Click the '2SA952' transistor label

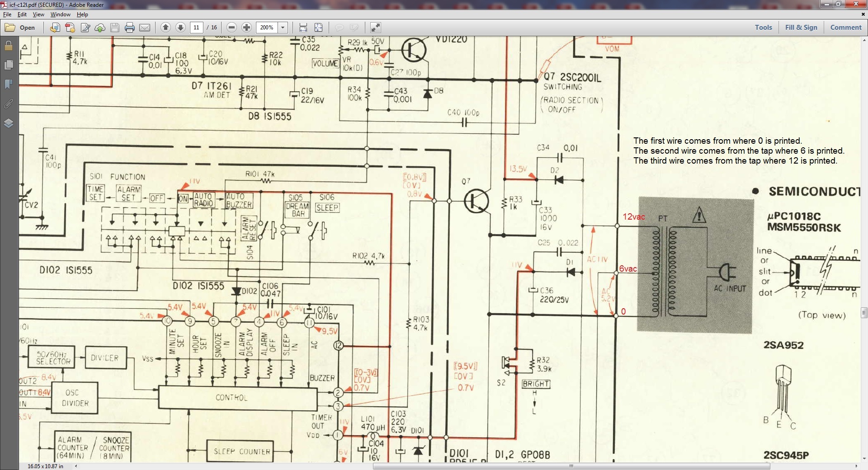pos(783,345)
